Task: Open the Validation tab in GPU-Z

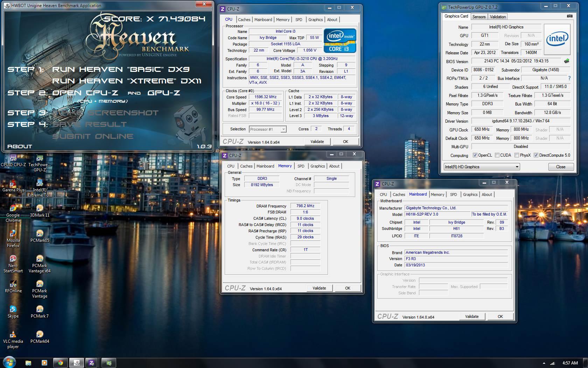Action: [x=498, y=16]
